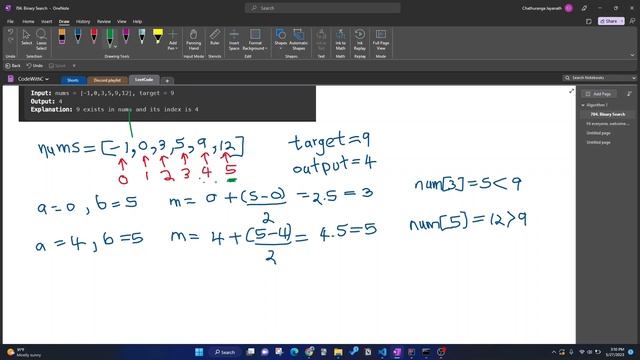Activate the Lasso Select tool
The image size is (640, 360).
coord(41,39)
